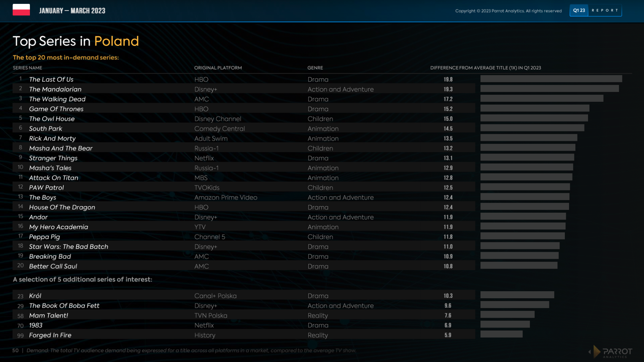Click the 'Difference from average title' header
The width and height of the screenshot is (644, 362).
tap(486, 68)
